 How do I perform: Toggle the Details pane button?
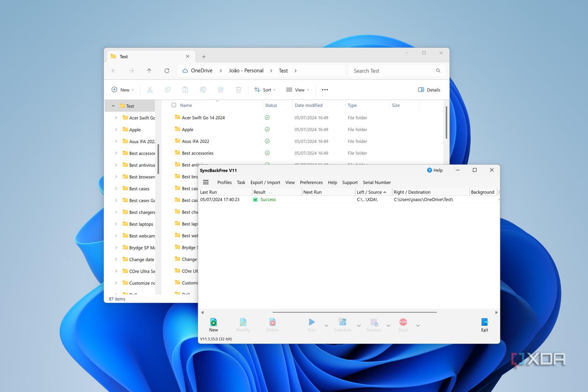[x=429, y=90]
